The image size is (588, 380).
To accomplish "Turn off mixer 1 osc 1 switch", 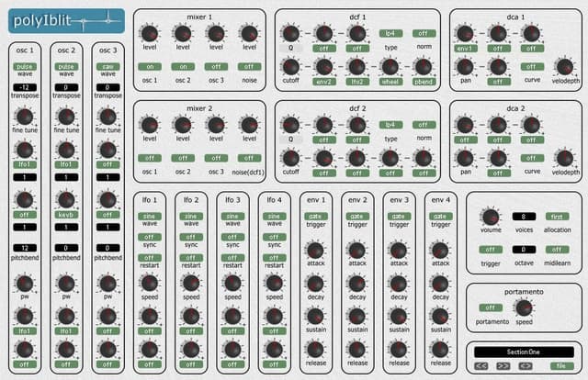I will click(150, 66).
